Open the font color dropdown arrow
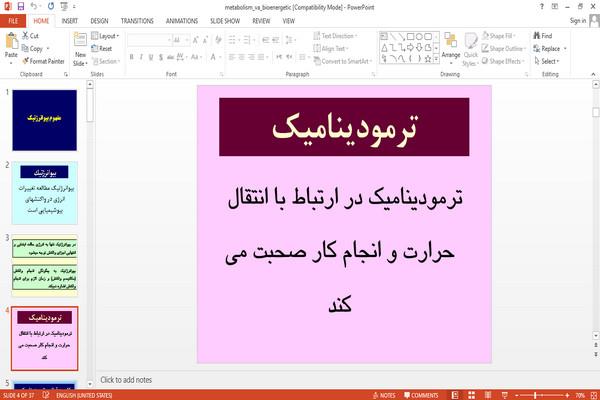Screen dimensions: 600x400 pyautogui.click(x=220, y=57)
